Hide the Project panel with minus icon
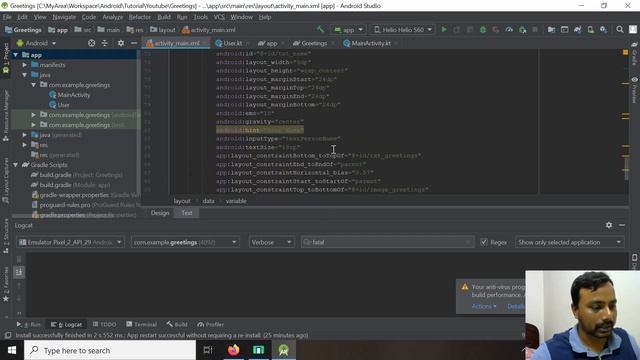Viewport: 640px width, 360px height. pyautogui.click(x=134, y=43)
